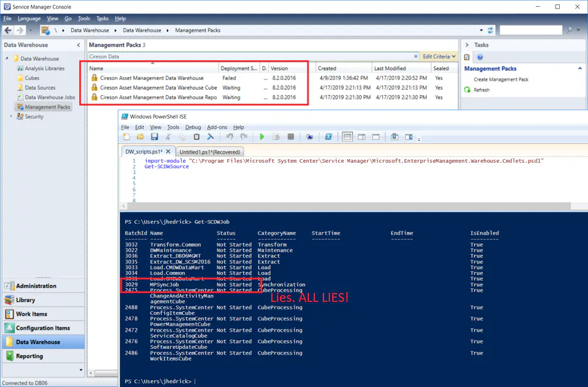Switch to the Untitled1.ps1 (Recovered) tab

(x=210, y=152)
